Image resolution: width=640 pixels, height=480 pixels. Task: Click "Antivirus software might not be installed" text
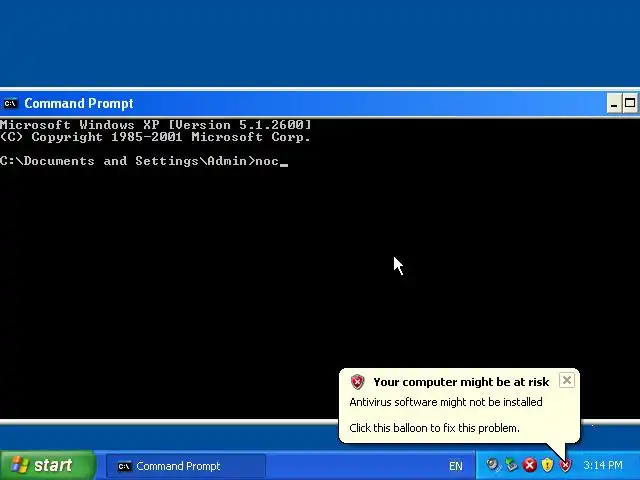click(x=446, y=402)
